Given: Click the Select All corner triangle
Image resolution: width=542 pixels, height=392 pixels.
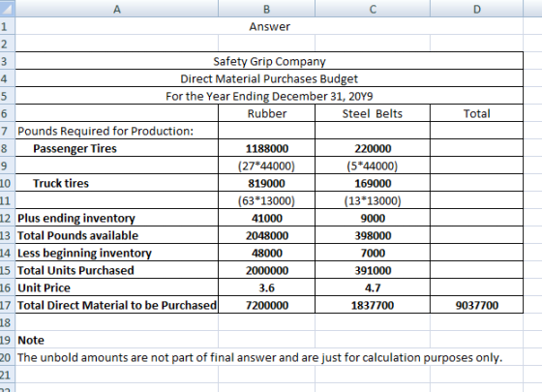Looking at the screenshot, I should point(7,9).
